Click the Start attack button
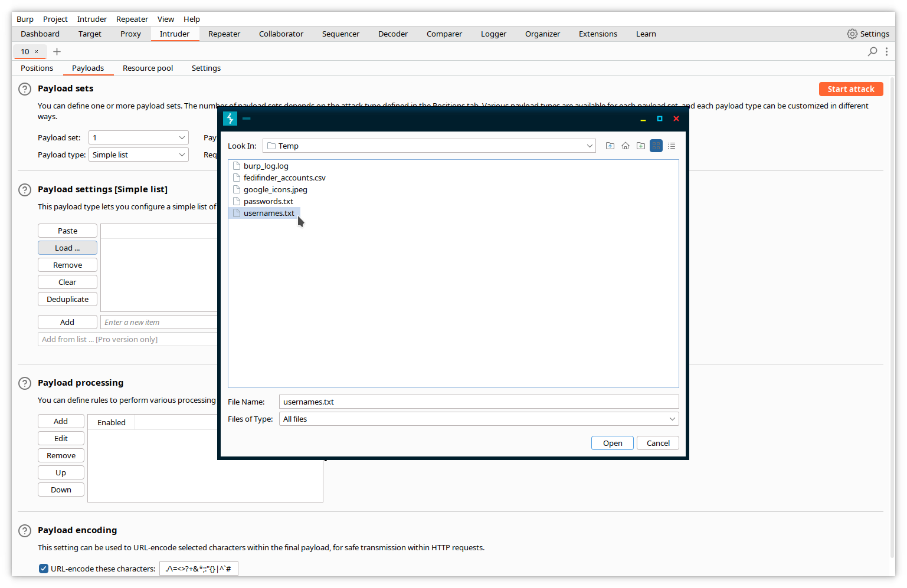907x588 pixels. [850, 88]
